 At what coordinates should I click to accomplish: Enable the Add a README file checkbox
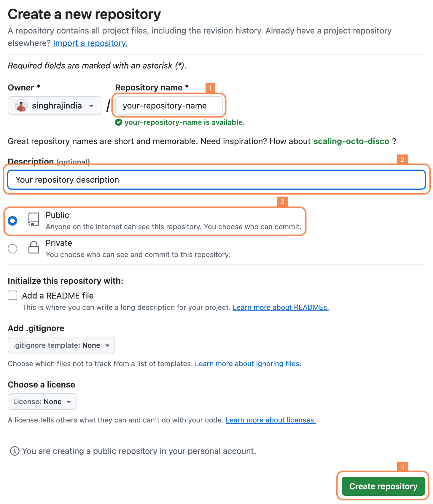pyautogui.click(x=12, y=296)
